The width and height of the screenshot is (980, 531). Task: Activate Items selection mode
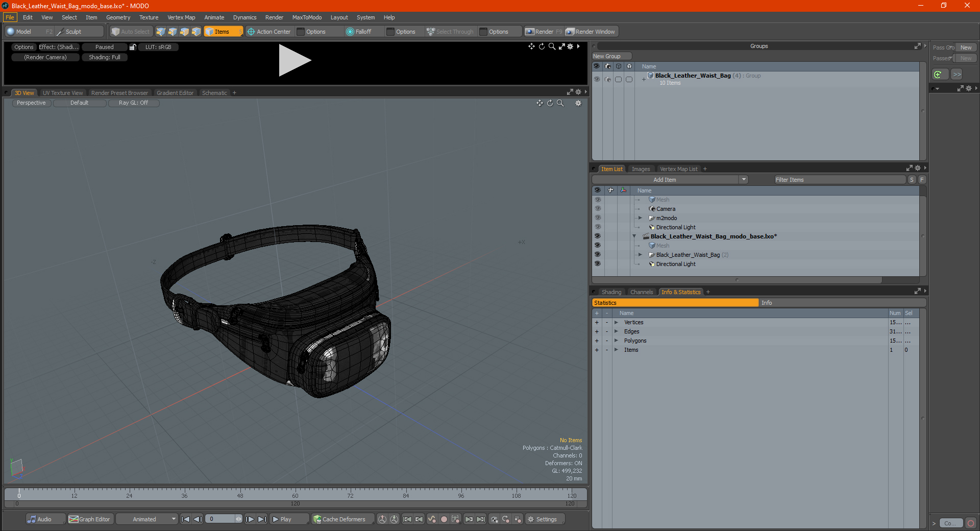click(223, 32)
